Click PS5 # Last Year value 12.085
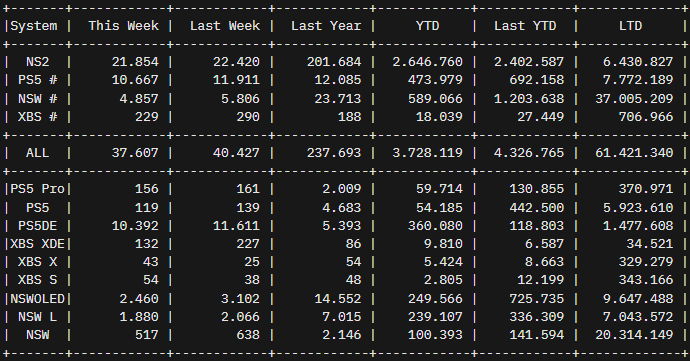 click(x=338, y=80)
